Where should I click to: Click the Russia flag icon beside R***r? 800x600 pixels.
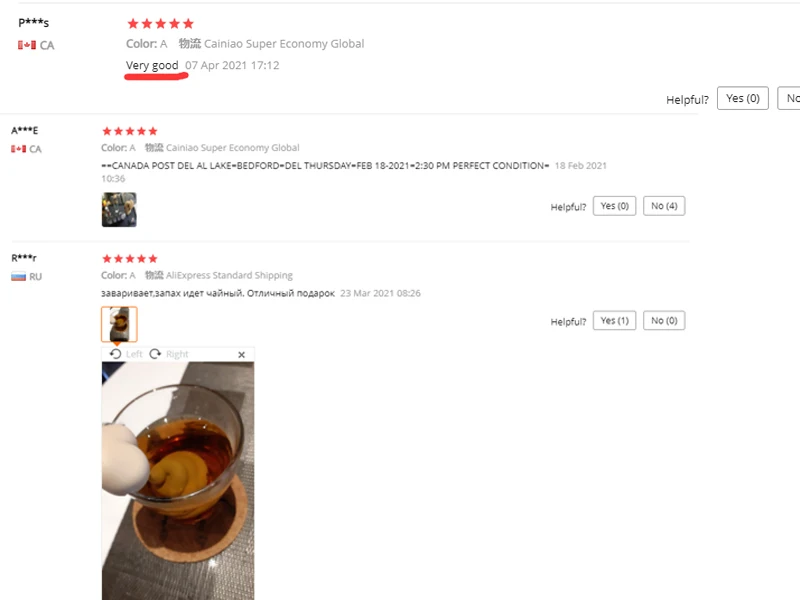click(x=18, y=277)
